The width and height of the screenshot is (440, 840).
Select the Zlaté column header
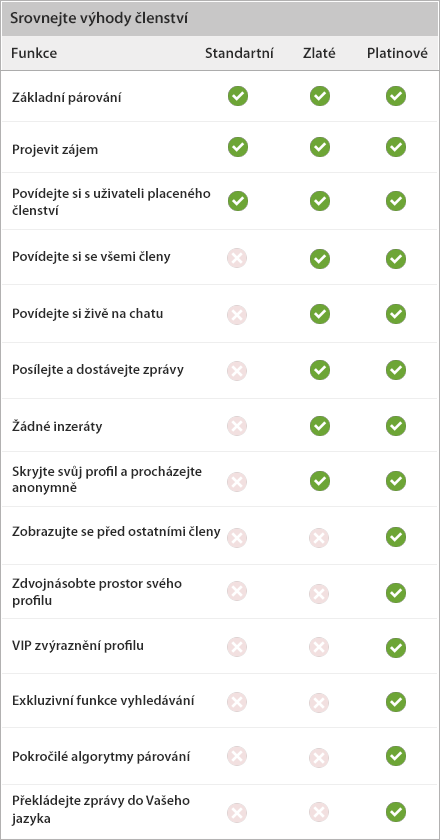(319, 53)
